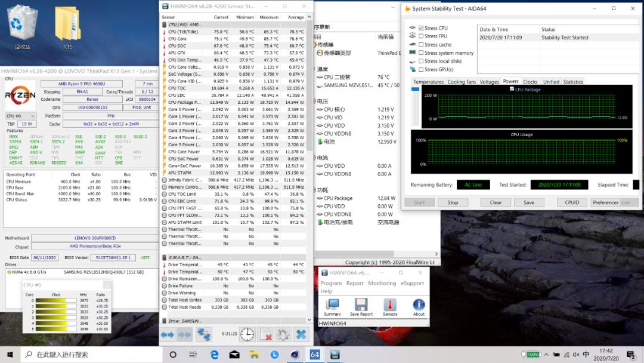Open the Monitoring menu in HWiNFO64
The height and width of the screenshot is (363, 644).
(x=382, y=284)
